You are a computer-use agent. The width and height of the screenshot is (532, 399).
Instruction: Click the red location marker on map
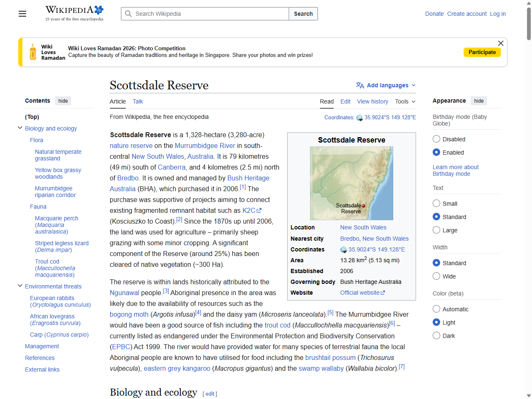pos(363,206)
